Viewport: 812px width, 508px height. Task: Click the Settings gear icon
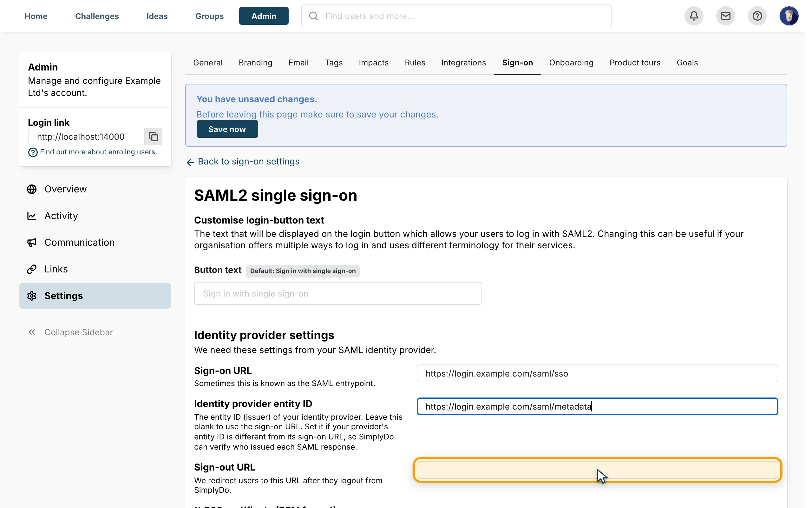(x=31, y=296)
